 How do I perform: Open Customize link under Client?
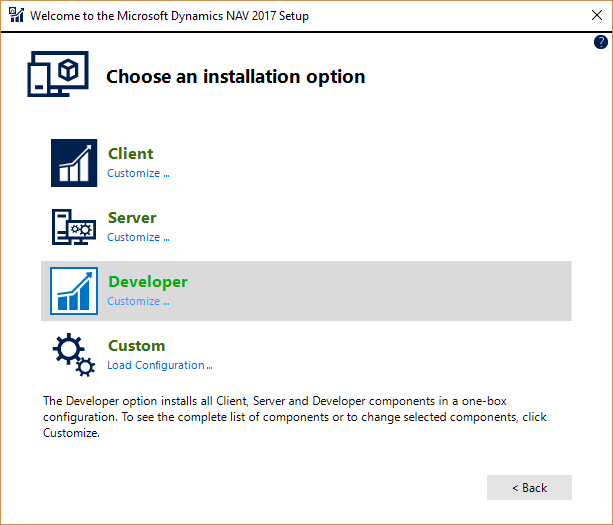click(138, 173)
